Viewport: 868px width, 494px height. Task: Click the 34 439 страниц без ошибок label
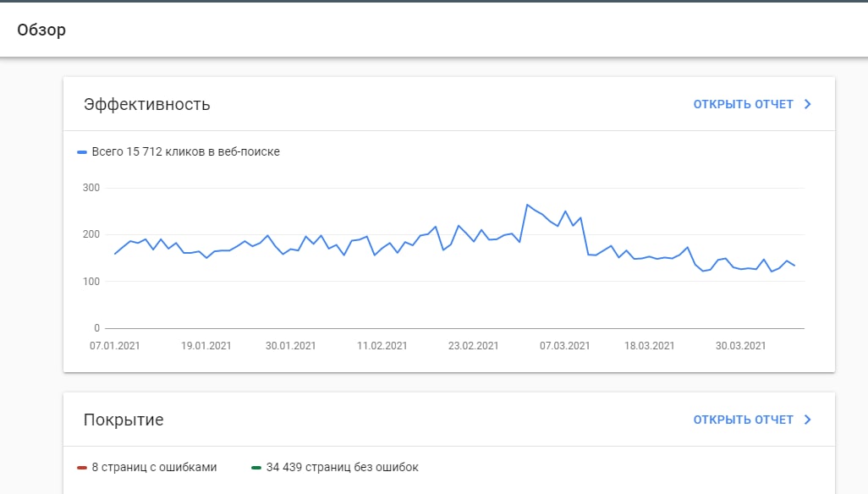342,467
